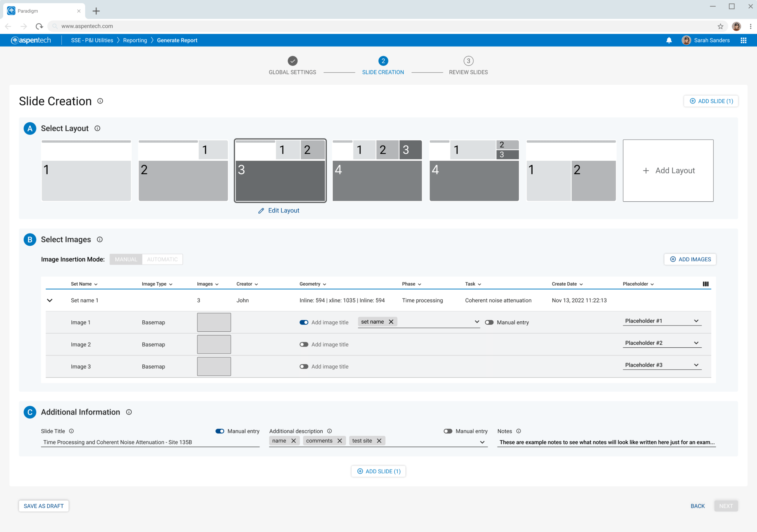Open the notifications bell
This screenshot has height=532, width=757.
(669, 40)
